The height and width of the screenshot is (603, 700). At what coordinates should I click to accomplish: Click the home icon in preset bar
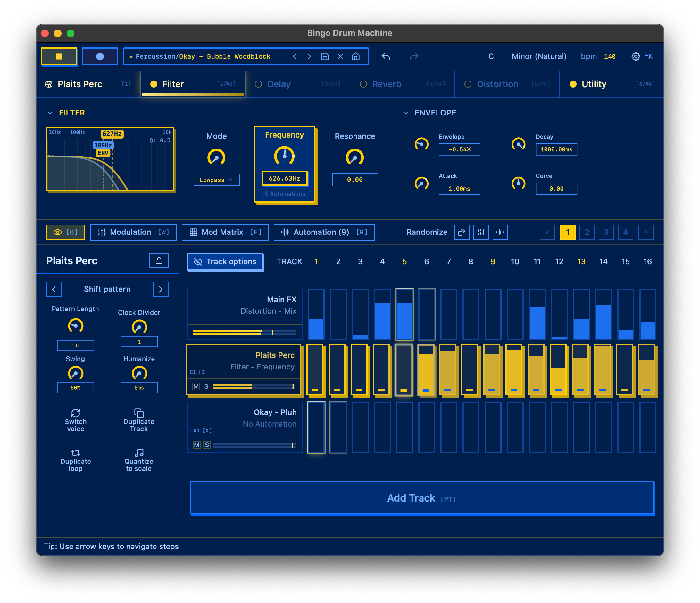[x=355, y=56]
